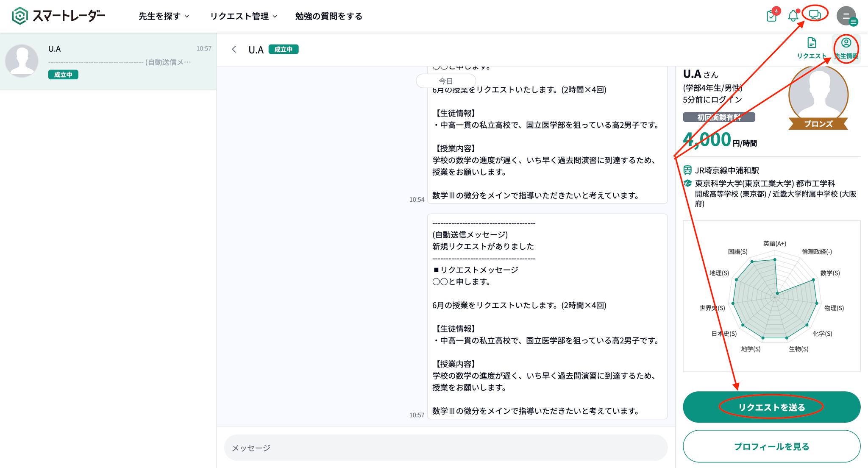Open the task checklist icon with badge

tap(771, 16)
